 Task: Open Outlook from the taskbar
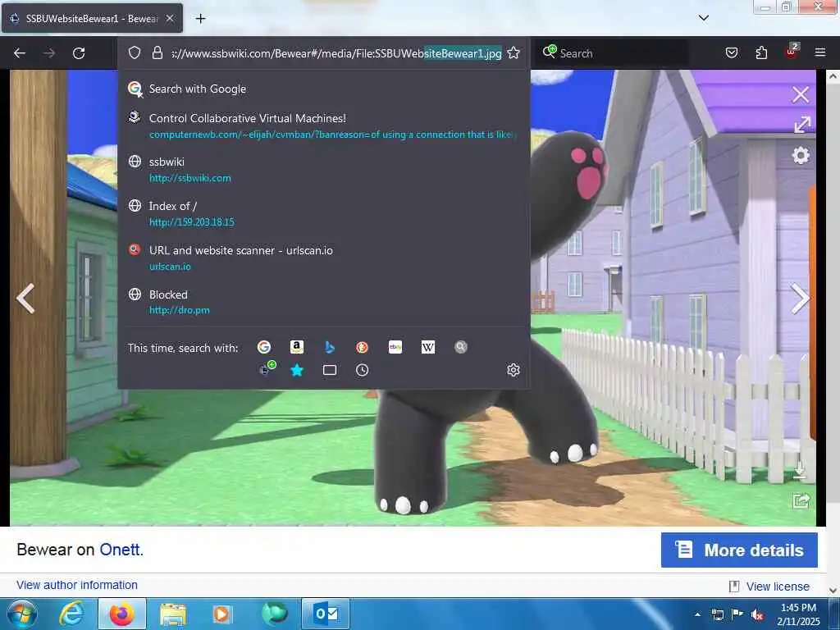click(x=326, y=614)
